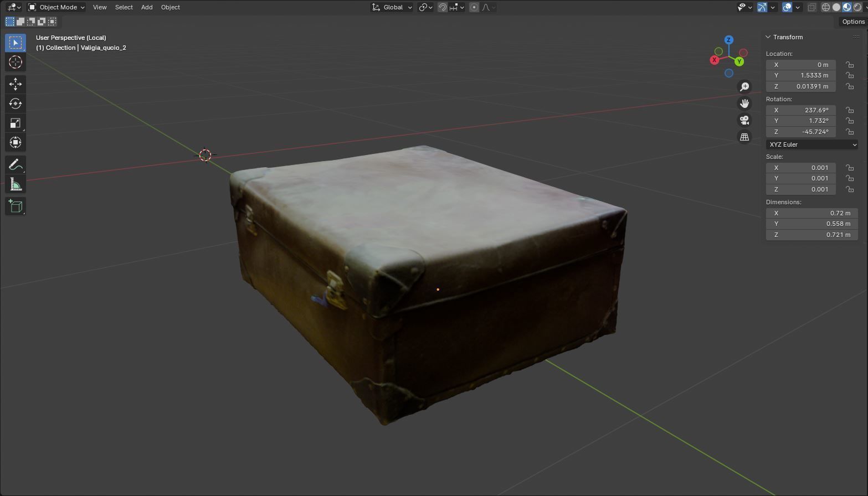Click the zoom magnifier viewport button
This screenshot has height=496, width=868.
[744, 86]
